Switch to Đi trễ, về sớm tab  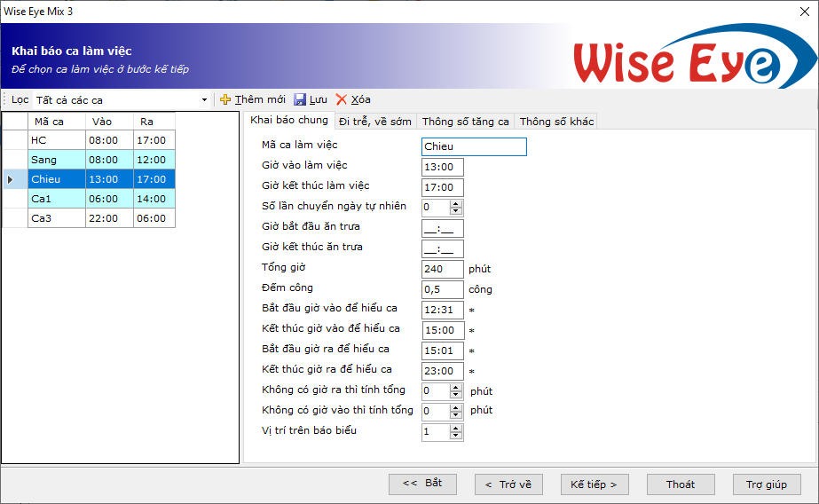[374, 122]
